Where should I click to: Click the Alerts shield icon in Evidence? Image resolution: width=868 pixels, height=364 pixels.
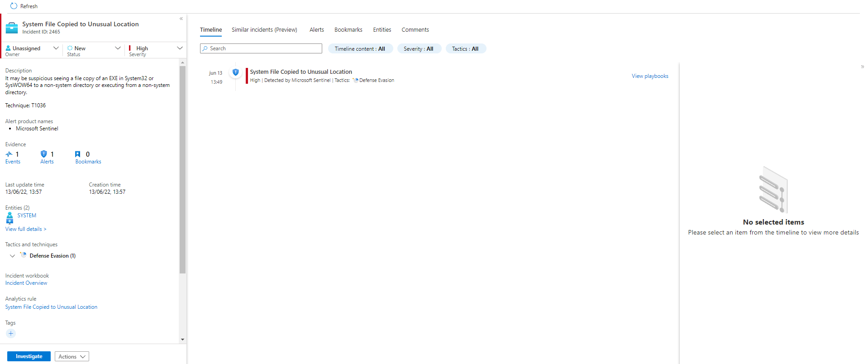tap(44, 154)
